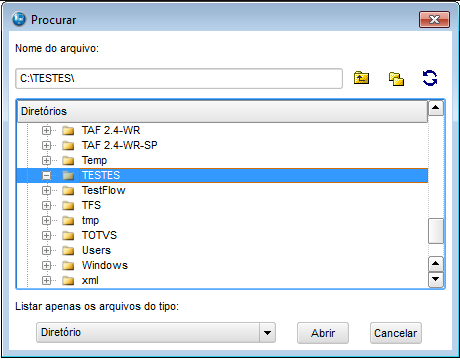Click the vertical scrollbar thumb

coord(436,231)
